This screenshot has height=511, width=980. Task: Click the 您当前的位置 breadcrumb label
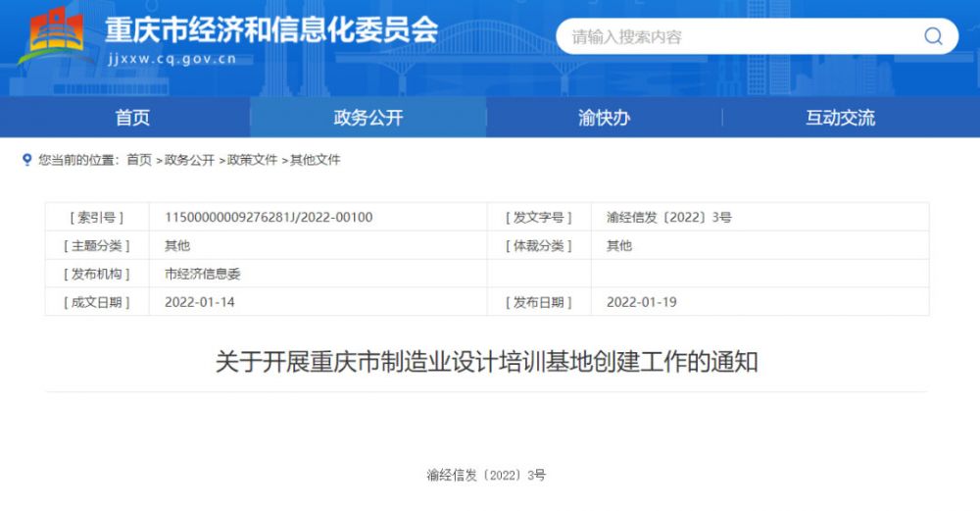point(78,160)
